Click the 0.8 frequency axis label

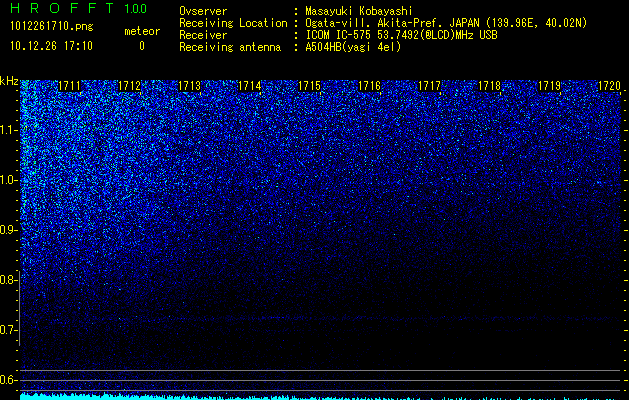[9, 280]
